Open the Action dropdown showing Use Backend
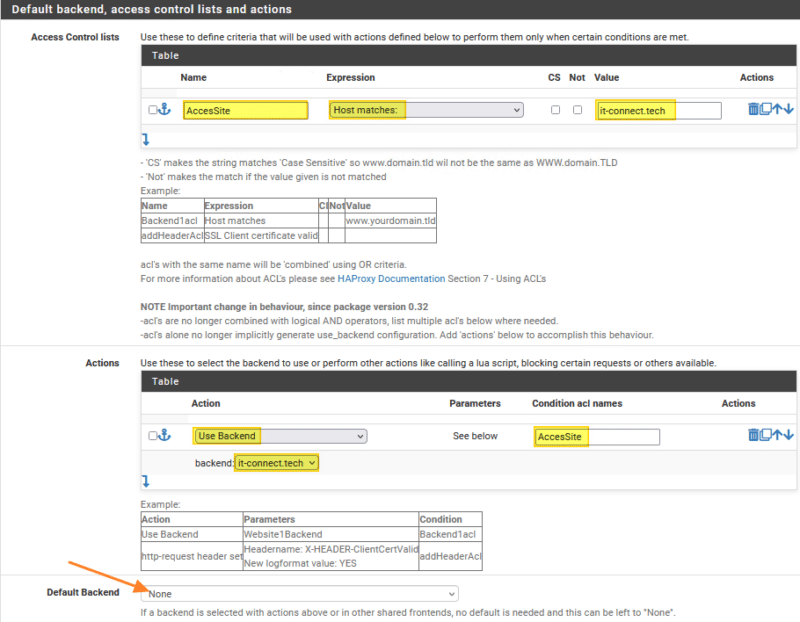This screenshot has width=800, height=622. [x=280, y=436]
